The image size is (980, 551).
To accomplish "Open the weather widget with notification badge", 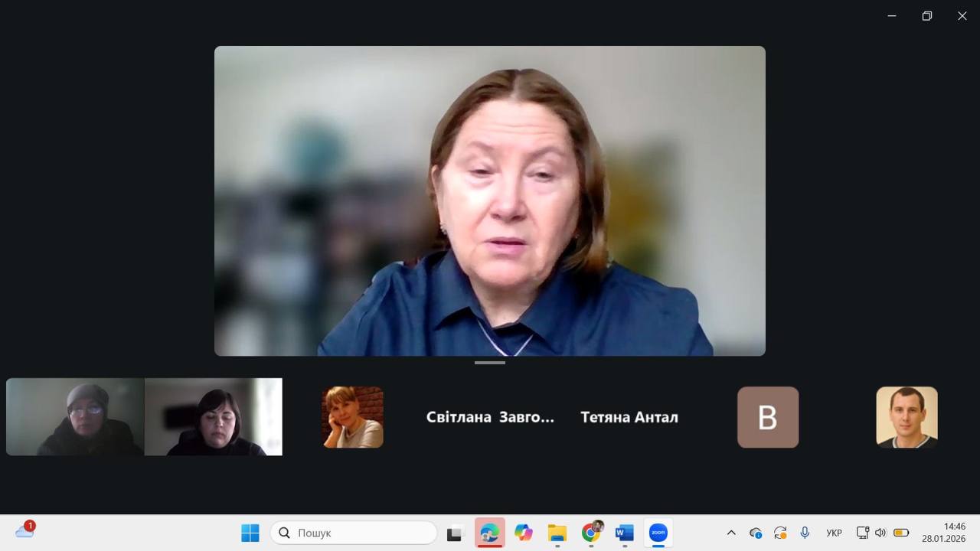I will click(25, 530).
